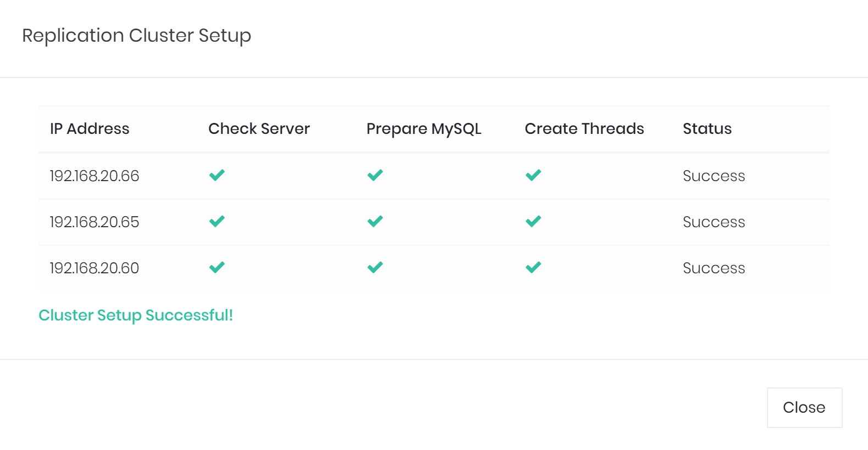Click the Prepare MySQL column header

click(424, 128)
